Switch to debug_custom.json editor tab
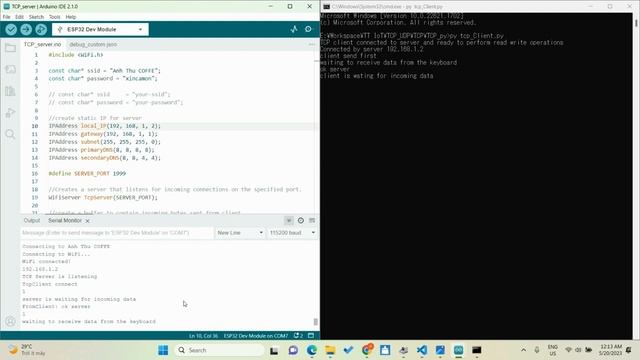 93,44
